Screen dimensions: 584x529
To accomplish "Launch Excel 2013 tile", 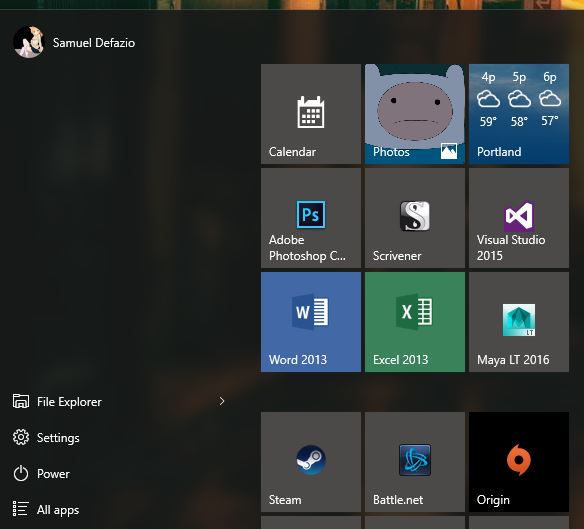I will point(415,322).
